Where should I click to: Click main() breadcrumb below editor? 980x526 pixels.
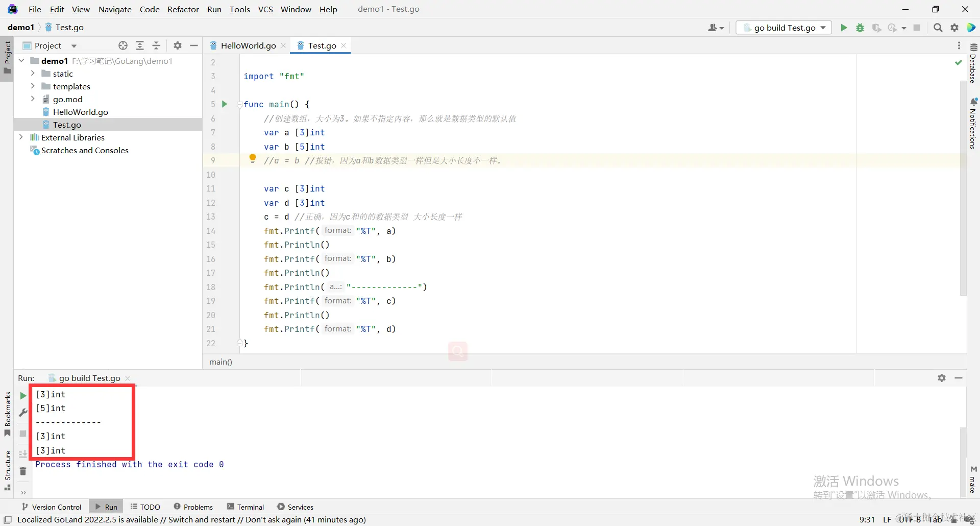pyautogui.click(x=220, y=362)
